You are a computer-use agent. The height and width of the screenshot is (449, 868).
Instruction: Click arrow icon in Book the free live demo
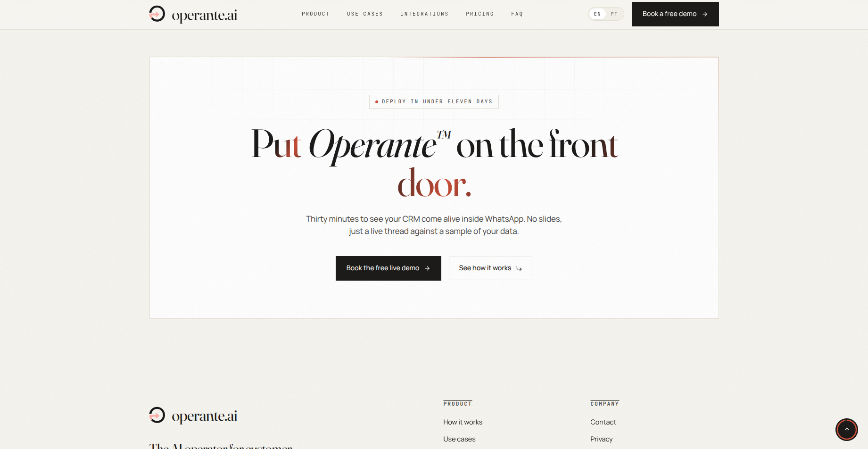coord(427,268)
